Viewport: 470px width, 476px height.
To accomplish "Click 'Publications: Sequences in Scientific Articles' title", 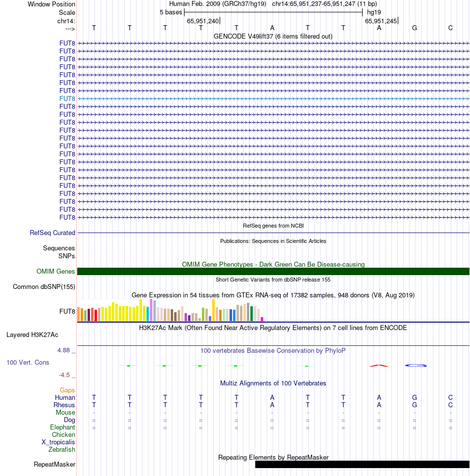I will click(273, 241).
